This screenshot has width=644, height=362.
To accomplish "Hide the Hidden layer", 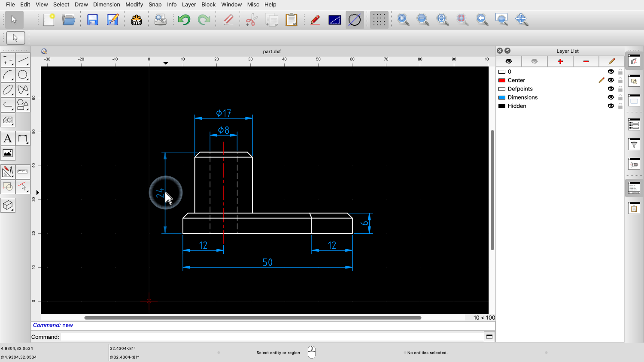I will (x=611, y=106).
